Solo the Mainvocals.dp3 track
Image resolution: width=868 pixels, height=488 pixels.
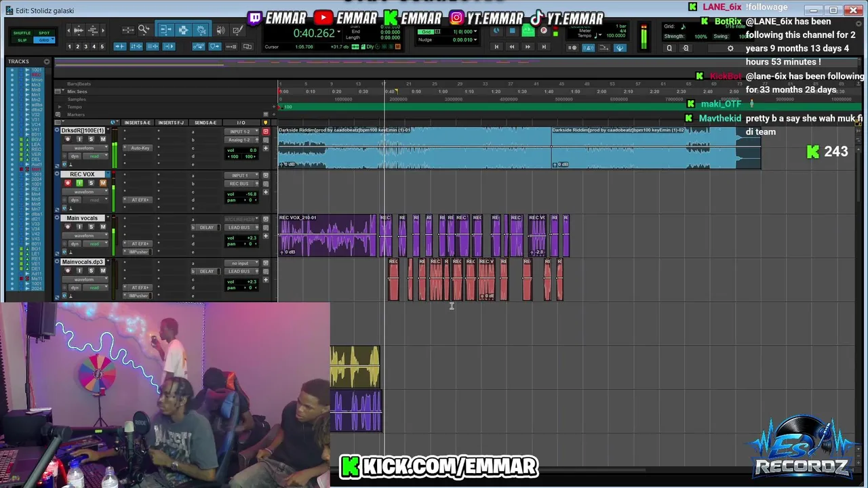91,270
